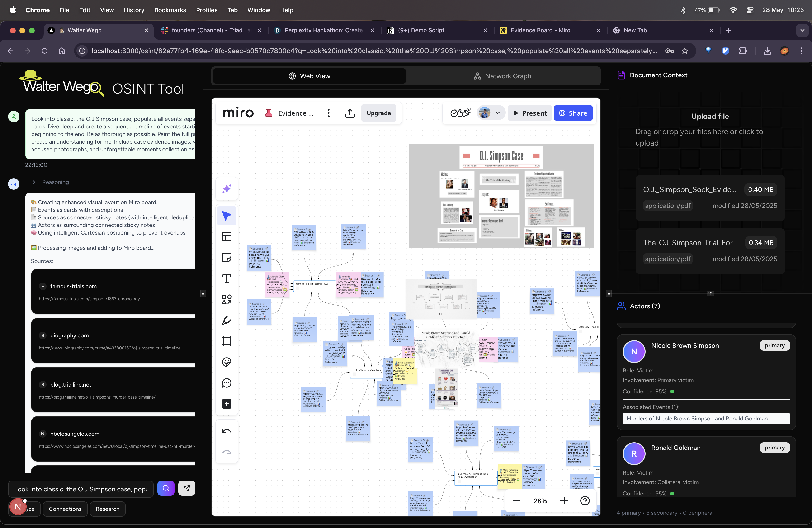This screenshot has width=812, height=528.
Task: Open Miro shapes and lines tool
Action: [x=227, y=299]
